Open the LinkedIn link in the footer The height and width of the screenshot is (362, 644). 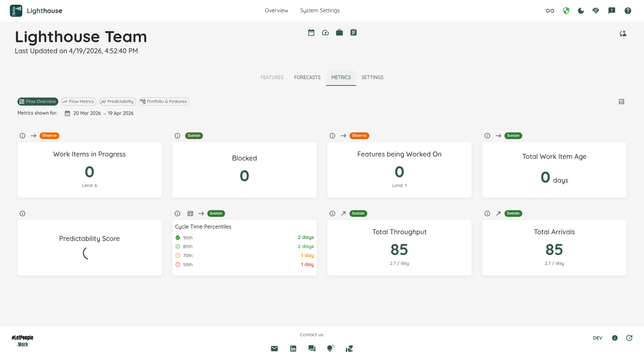tap(293, 349)
